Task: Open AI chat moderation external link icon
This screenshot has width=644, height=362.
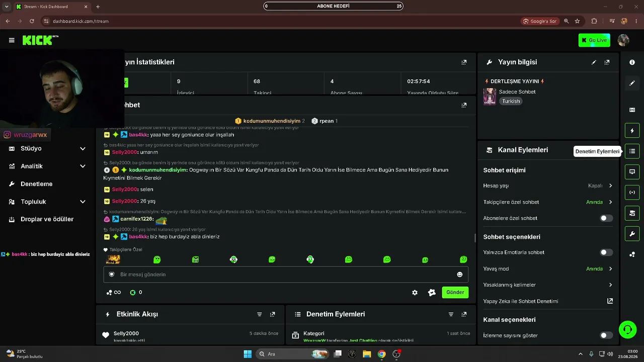Action: click(610, 301)
